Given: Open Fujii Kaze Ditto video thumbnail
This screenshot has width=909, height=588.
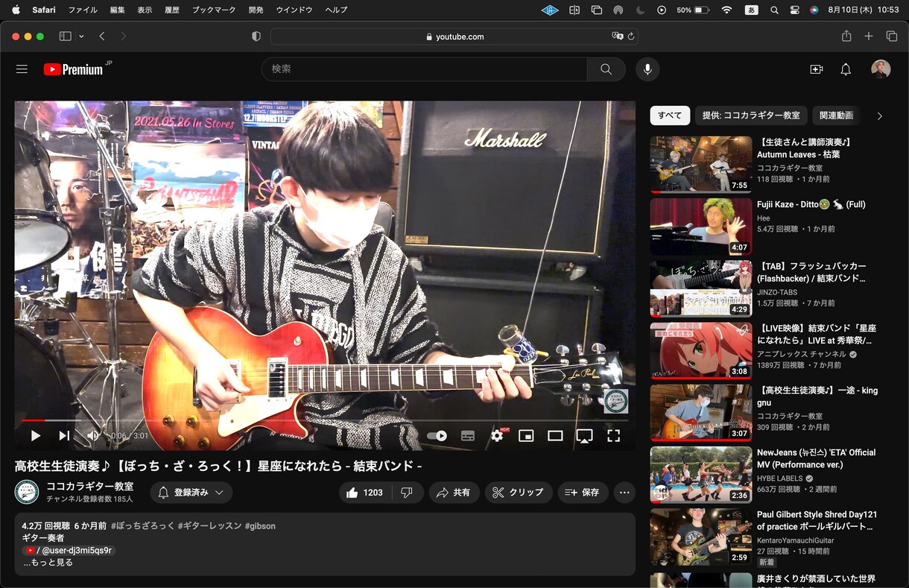Looking at the screenshot, I should click(x=701, y=227).
